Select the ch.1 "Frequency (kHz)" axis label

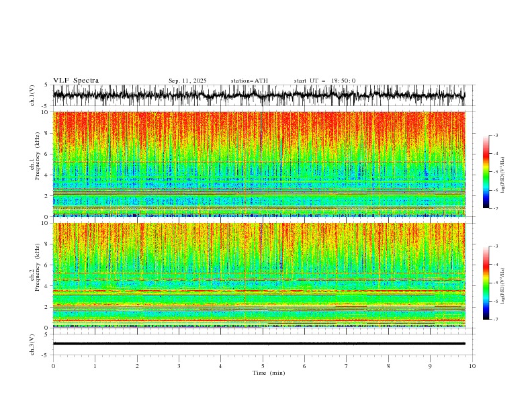click(38, 156)
